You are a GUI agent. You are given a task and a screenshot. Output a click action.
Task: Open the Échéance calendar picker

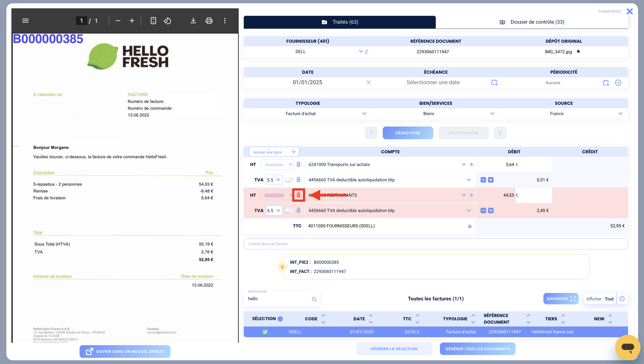(x=494, y=82)
